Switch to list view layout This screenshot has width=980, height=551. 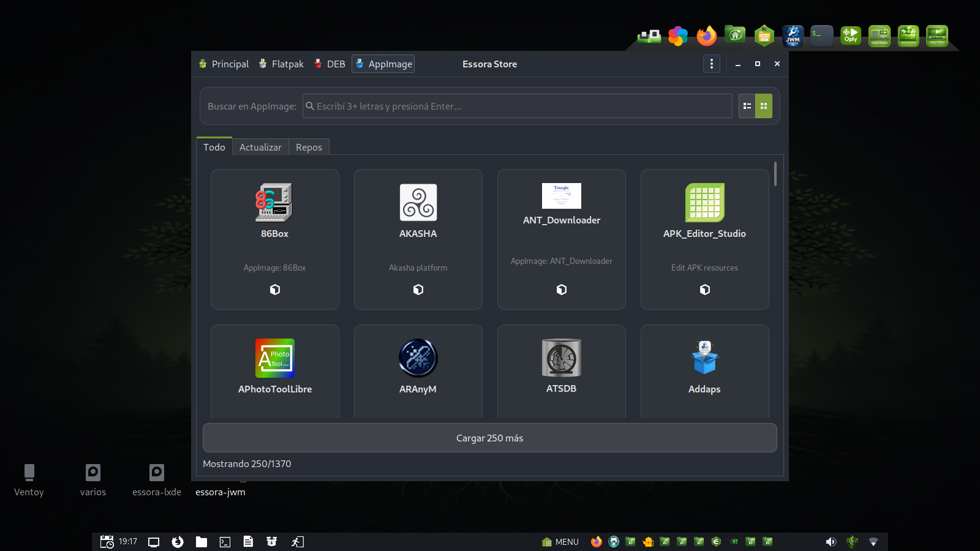click(x=747, y=106)
